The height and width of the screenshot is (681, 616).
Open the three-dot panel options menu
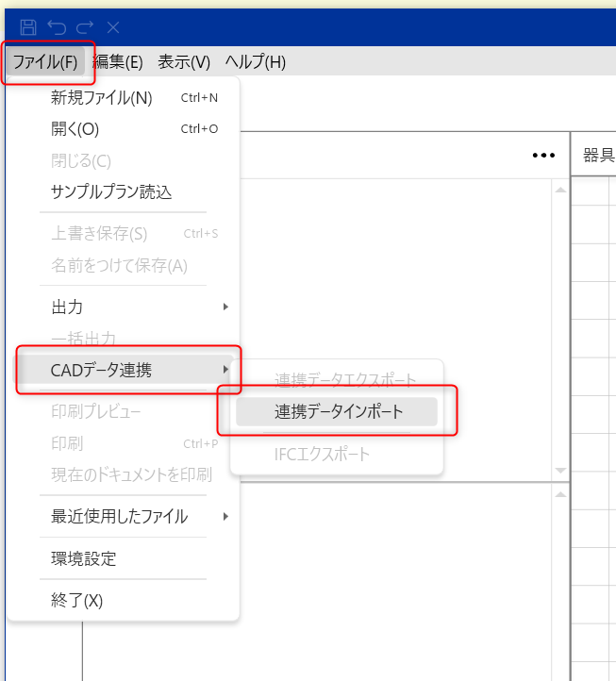543,156
